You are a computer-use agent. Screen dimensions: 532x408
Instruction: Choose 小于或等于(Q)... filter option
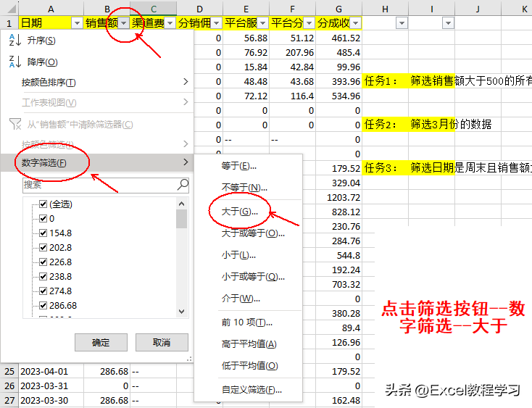point(249,277)
